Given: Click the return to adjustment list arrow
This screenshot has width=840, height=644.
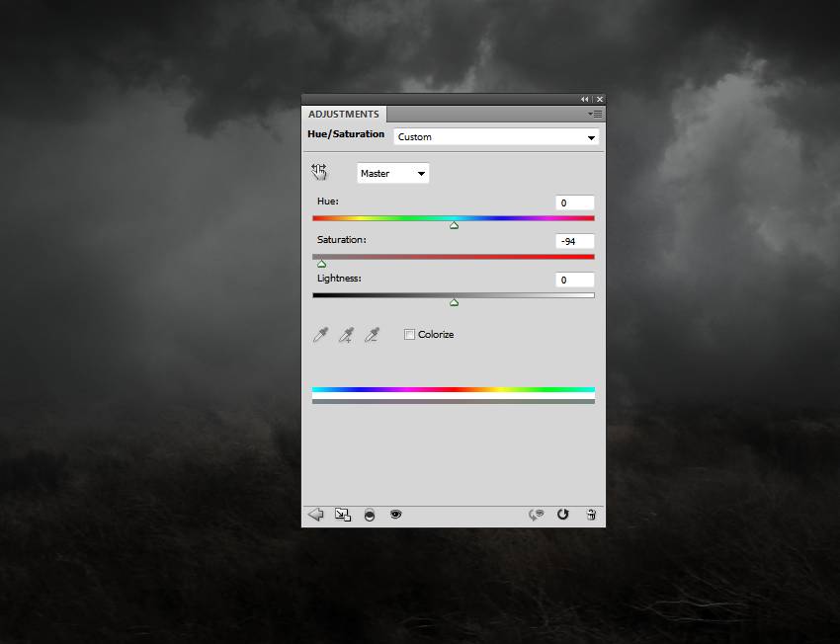Looking at the screenshot, I should (x=316, y=515).
